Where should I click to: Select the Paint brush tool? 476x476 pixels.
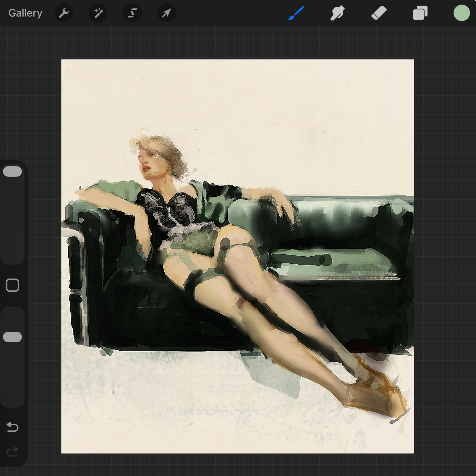296,13
